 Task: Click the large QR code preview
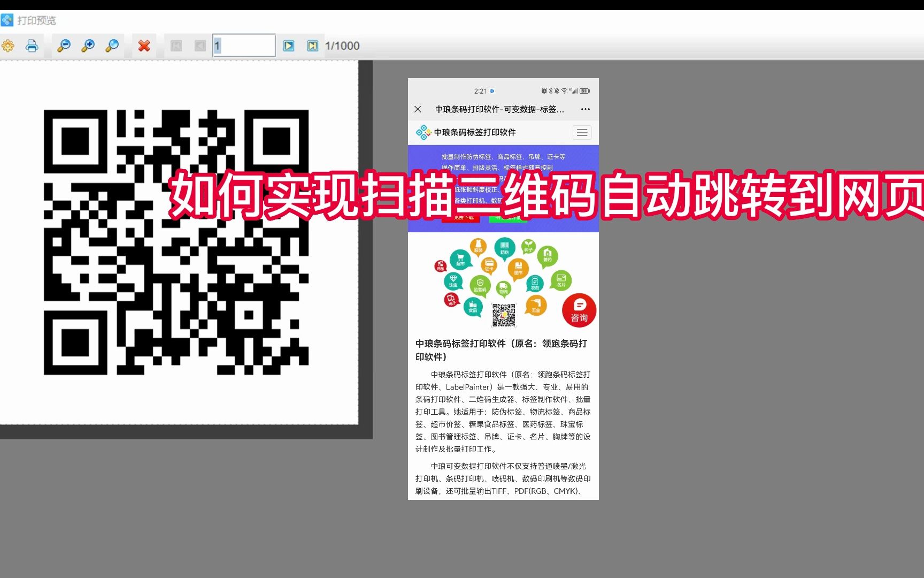176,242
